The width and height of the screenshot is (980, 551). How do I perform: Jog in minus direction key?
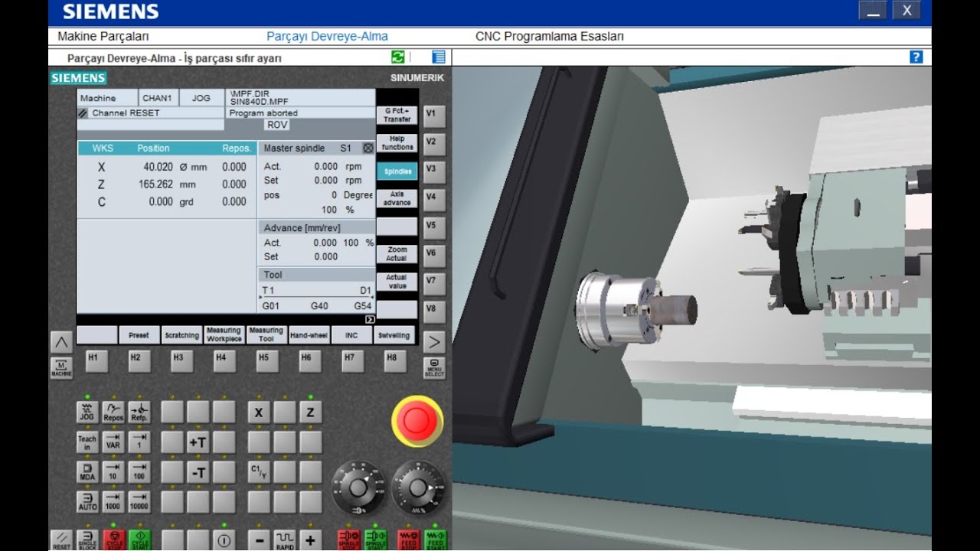point(259,540)
